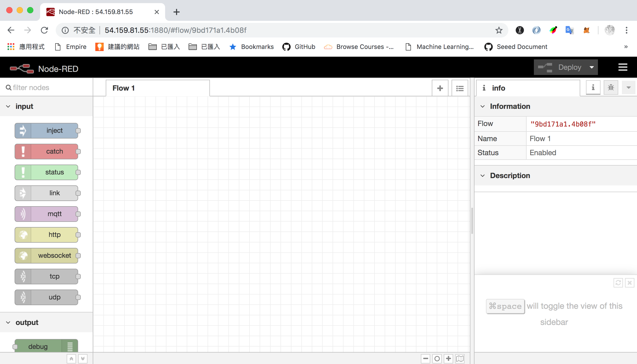Select the Node-RED browser tab
637x364 pixels.
click(103, 12)
